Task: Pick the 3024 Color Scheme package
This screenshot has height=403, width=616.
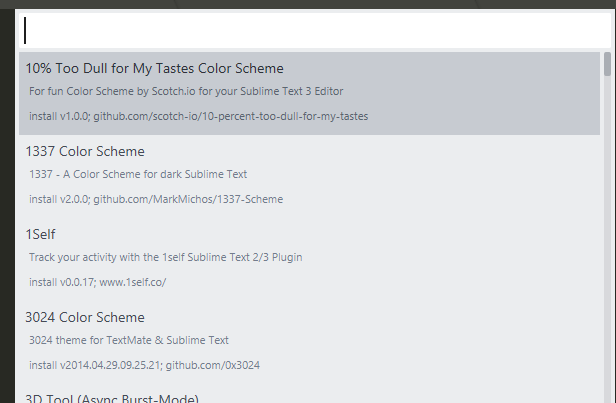Action: coord(85,318)
